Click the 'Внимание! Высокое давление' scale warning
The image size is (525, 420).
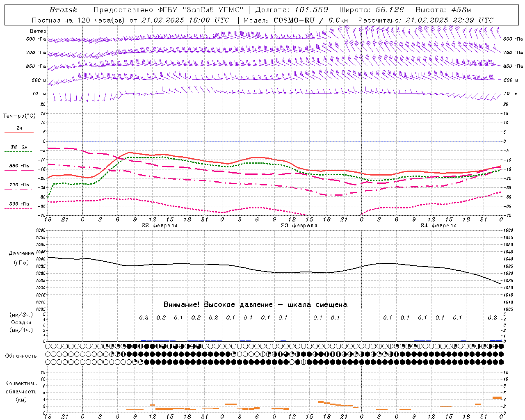218,304
